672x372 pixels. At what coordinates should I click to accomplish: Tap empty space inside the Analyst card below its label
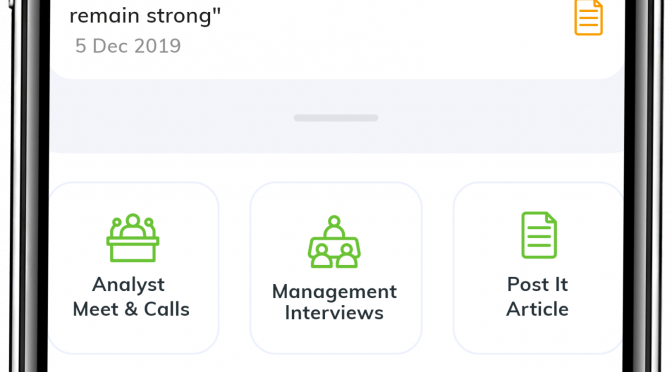pyautogui.click(x=133, y=336)
